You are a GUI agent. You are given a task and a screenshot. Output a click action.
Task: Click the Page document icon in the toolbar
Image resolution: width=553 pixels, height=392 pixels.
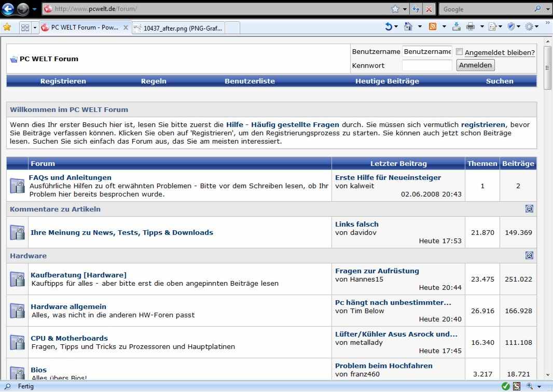click(x=492, y=26)
